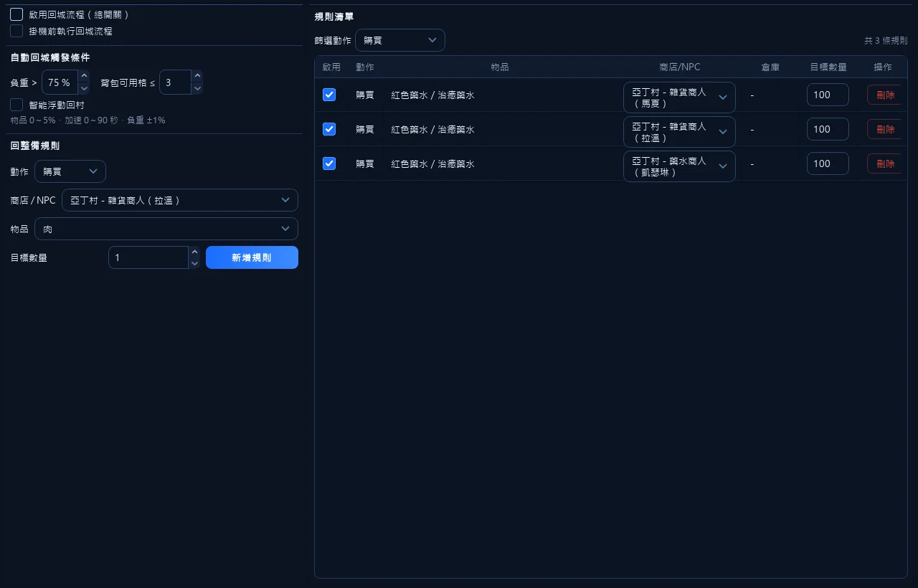Image resolution: width=918 pixels, height=588 pixels.
Task: Change shop dropdown for 雜貨商人（馬夏）row
Action: pos(679,98)
